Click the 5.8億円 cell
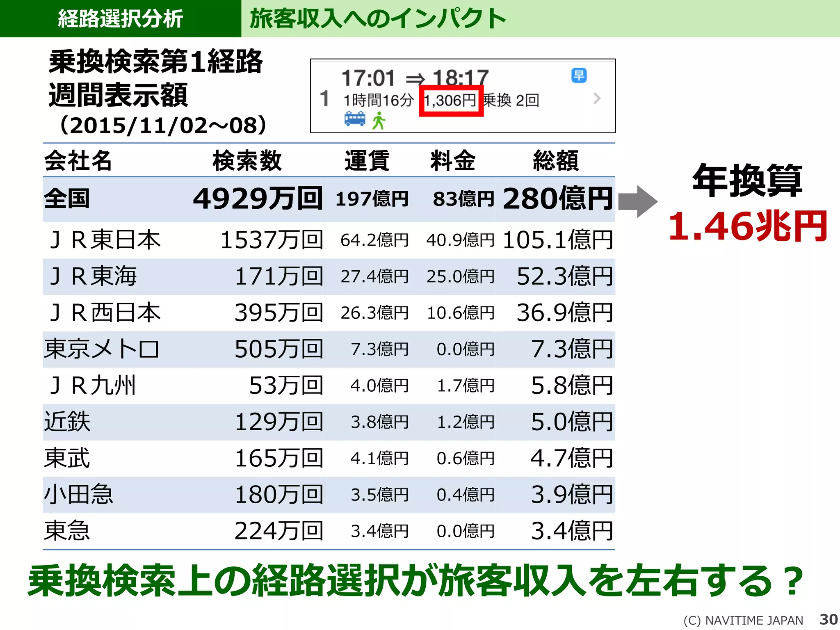Image resolution: width=840 pixels, height=630 pixels. pyautogui.click(x=572, y=386)
